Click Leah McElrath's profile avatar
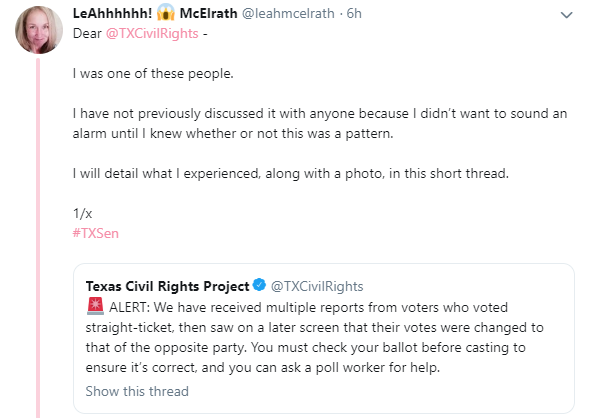The image size is (603, 418). 37,31
